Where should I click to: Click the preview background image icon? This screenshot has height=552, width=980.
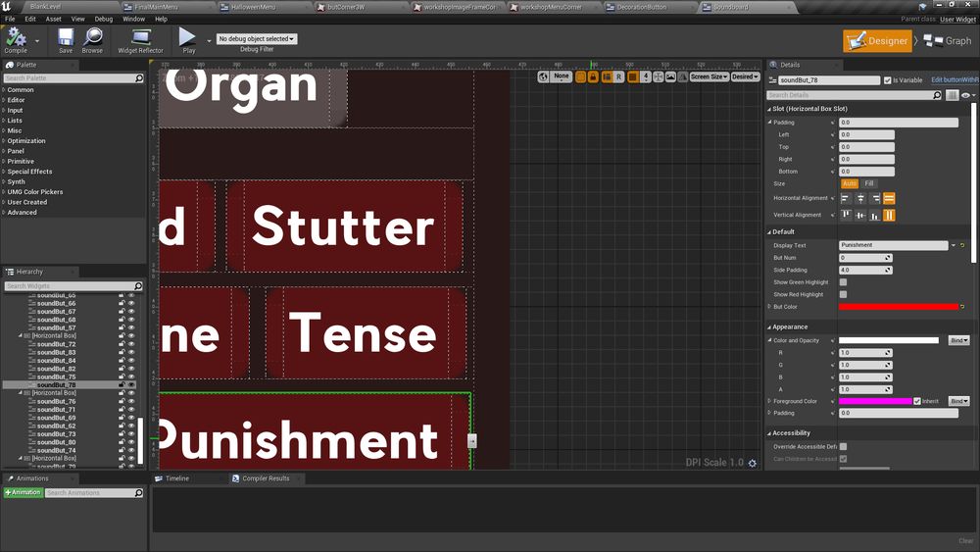point(670,76)
